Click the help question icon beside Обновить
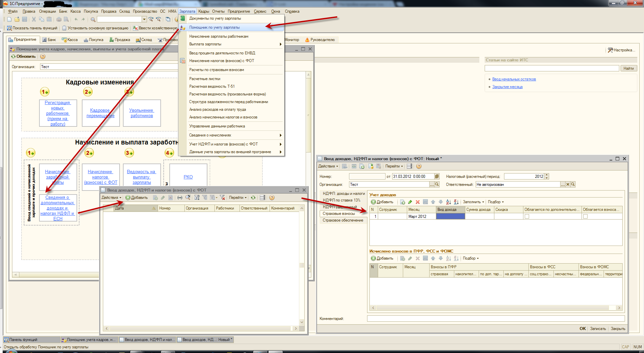This screenshot has width=644, height=353. [43, 57]
